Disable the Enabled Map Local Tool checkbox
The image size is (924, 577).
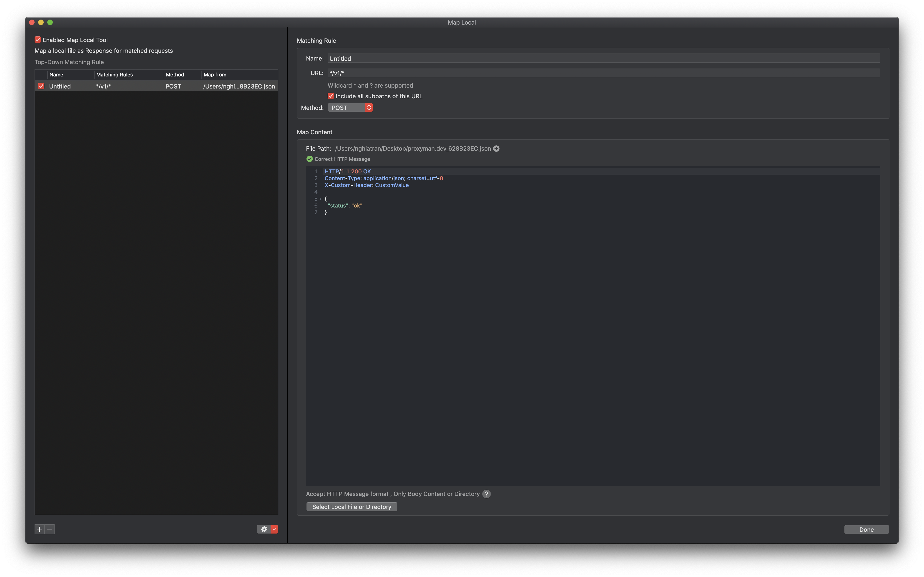[x=38, y=40]
